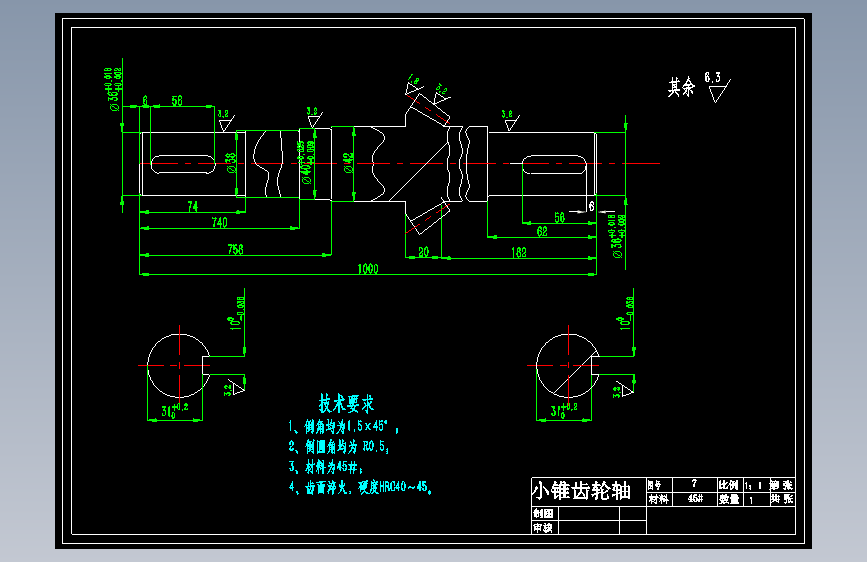This screenshot has width=867, height=562.
Task: Select the right hatched keyway section circle
Action: pos(568,366)
